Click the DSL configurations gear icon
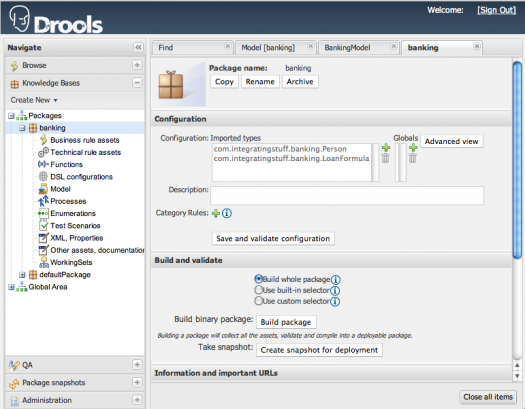 (x=44, y=176)
